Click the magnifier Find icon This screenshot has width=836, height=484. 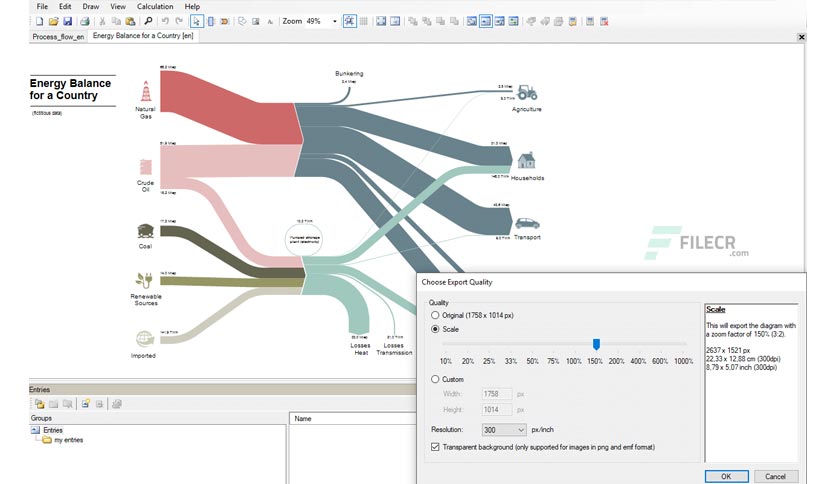148,21
